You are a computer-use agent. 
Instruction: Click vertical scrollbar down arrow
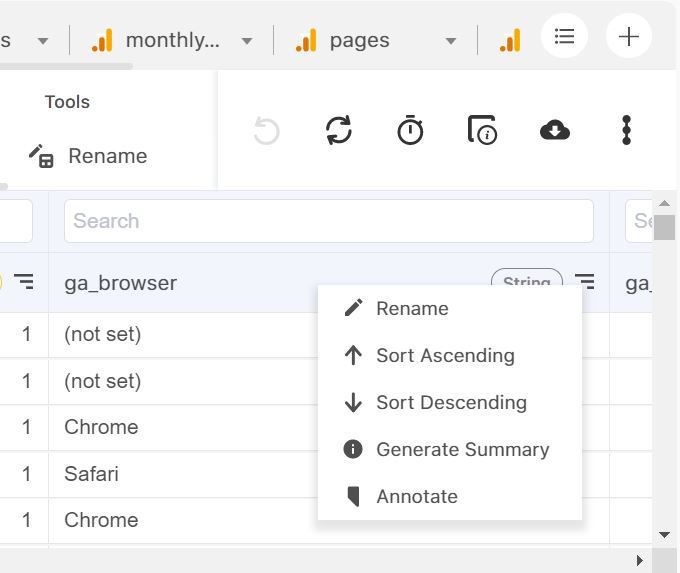(664, 534)
